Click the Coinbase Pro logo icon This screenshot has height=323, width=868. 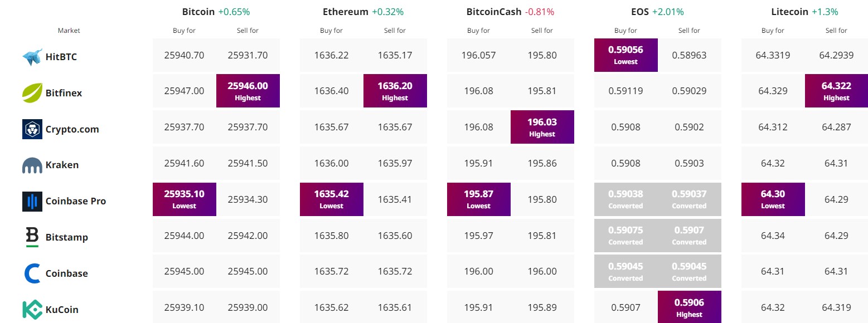coord(32,202)
